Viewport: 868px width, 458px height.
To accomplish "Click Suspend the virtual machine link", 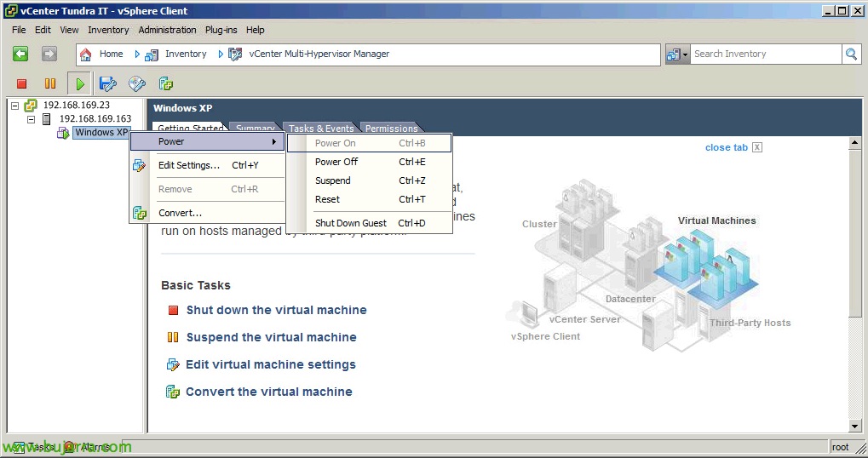I will tap(271, 337).
